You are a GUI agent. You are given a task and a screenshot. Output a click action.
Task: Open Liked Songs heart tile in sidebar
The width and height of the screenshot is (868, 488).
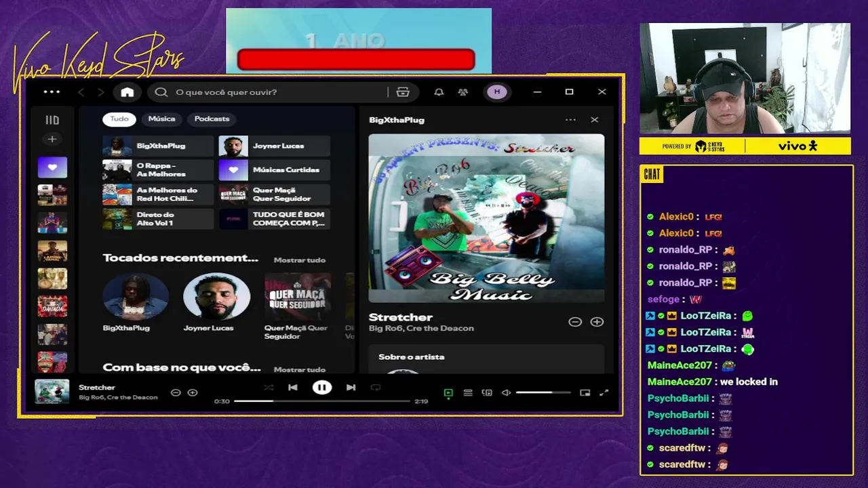[x=52, y=167]
